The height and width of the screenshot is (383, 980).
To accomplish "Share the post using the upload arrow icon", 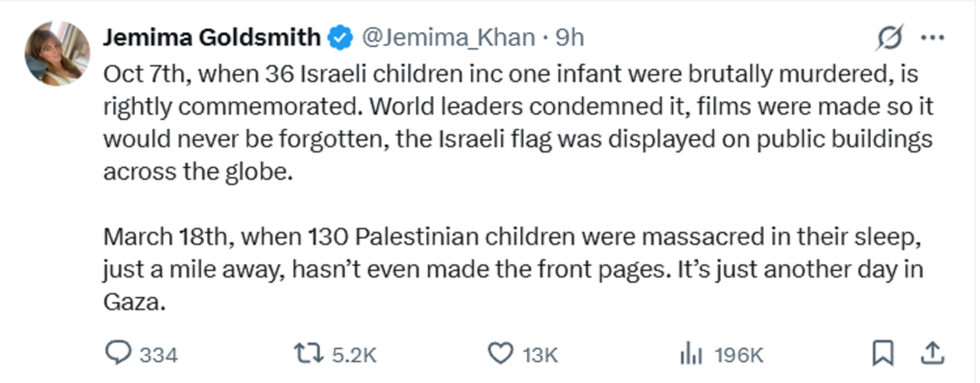I will (x=932, y=353).
